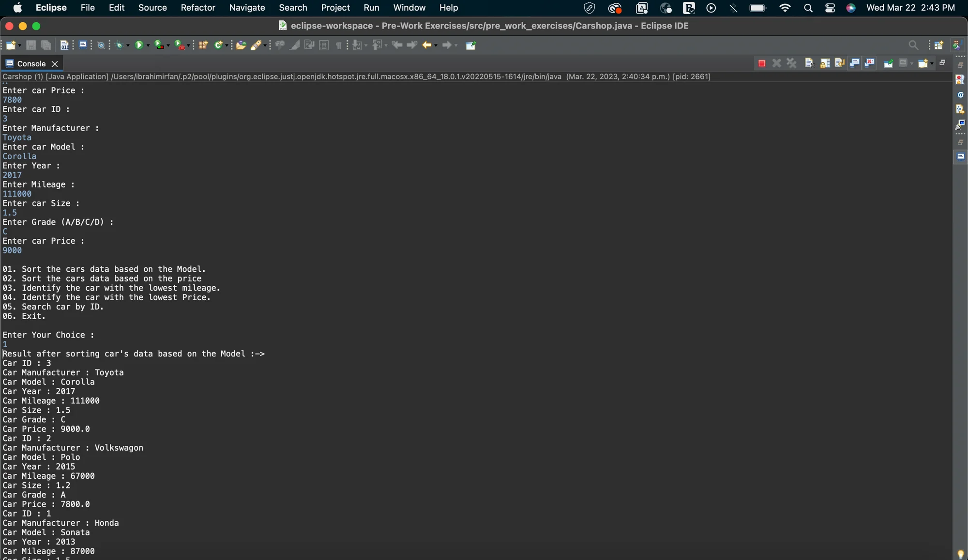Toggle show console on standard output change
968x560 pixels.
click(855, 63)
